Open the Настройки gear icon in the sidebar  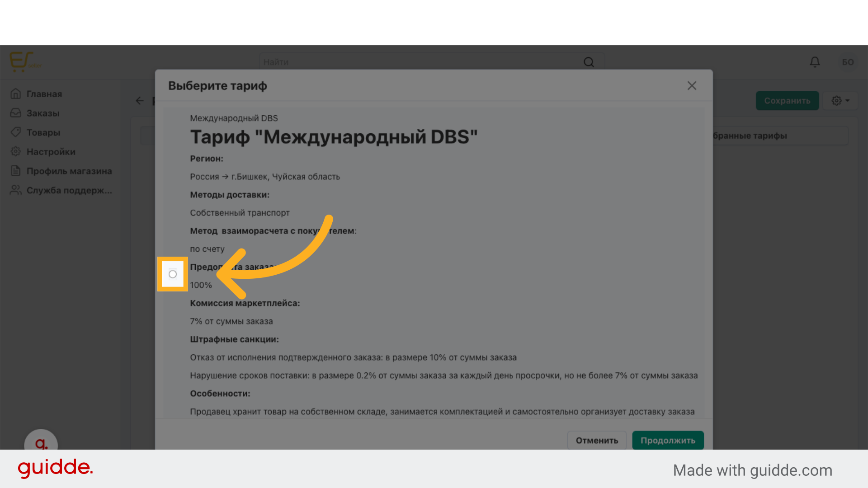[16, 152]
